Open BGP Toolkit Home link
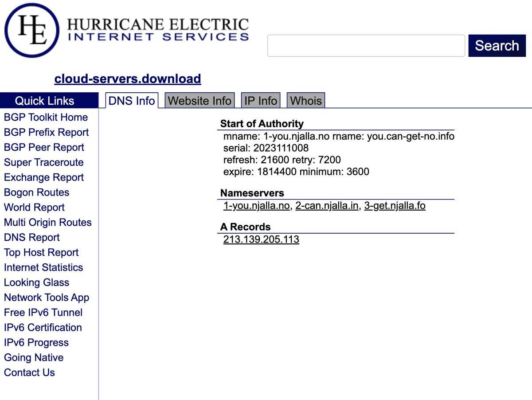532x400 pixels. (x=46, y=118)
